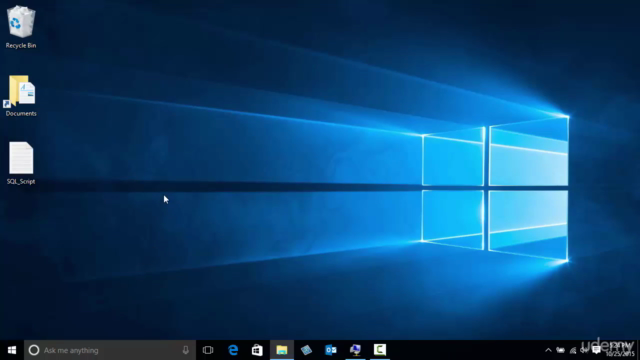Open the network tray icon
640x360 pixels.
[573, 350]
